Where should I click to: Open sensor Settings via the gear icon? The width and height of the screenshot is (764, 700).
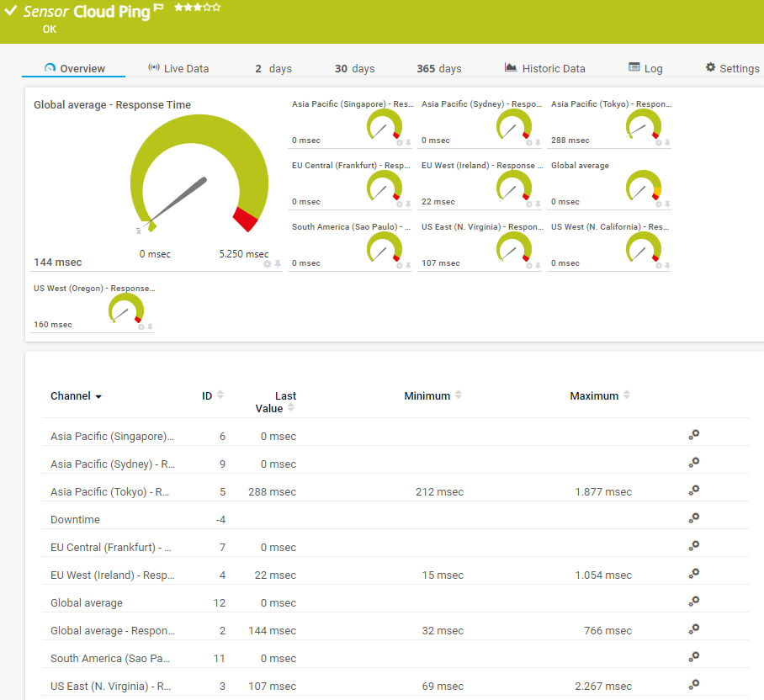(x=709, y=68)
